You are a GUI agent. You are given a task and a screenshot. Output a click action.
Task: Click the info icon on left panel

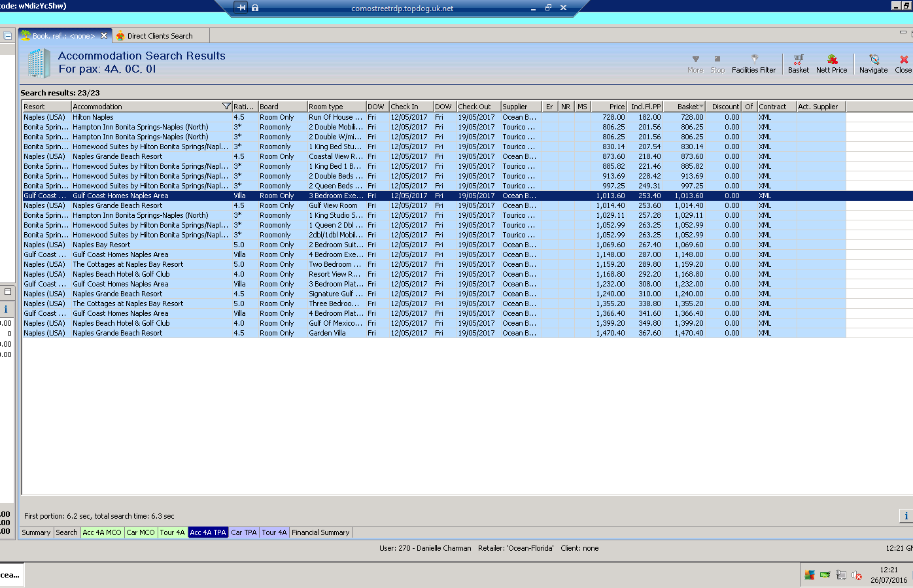[x=6, y=309]
